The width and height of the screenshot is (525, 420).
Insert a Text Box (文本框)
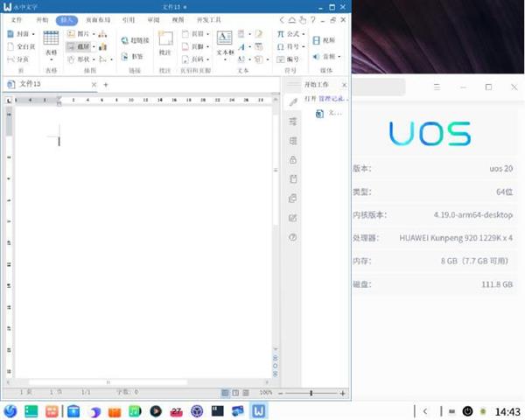pyautogui.click(x=224, y=42)
